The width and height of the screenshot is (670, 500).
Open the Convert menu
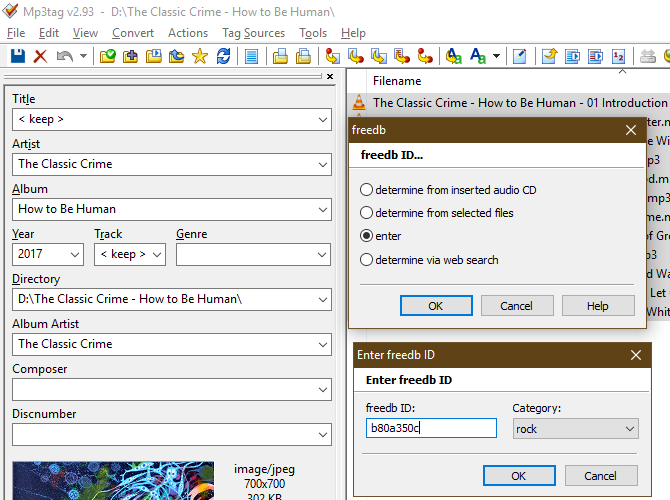(x=133, y=33)
